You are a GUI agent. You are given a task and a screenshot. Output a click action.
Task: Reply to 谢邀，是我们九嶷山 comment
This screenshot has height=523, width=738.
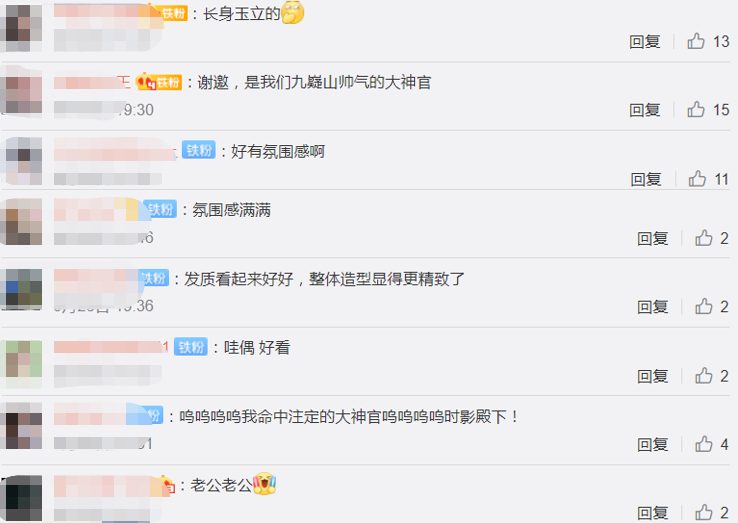(x=645, y=110)
